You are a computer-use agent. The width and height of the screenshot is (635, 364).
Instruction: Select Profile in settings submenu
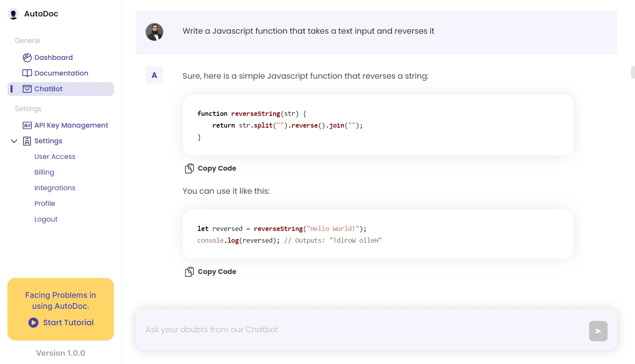pyautogui.click(x=45, y=204)
